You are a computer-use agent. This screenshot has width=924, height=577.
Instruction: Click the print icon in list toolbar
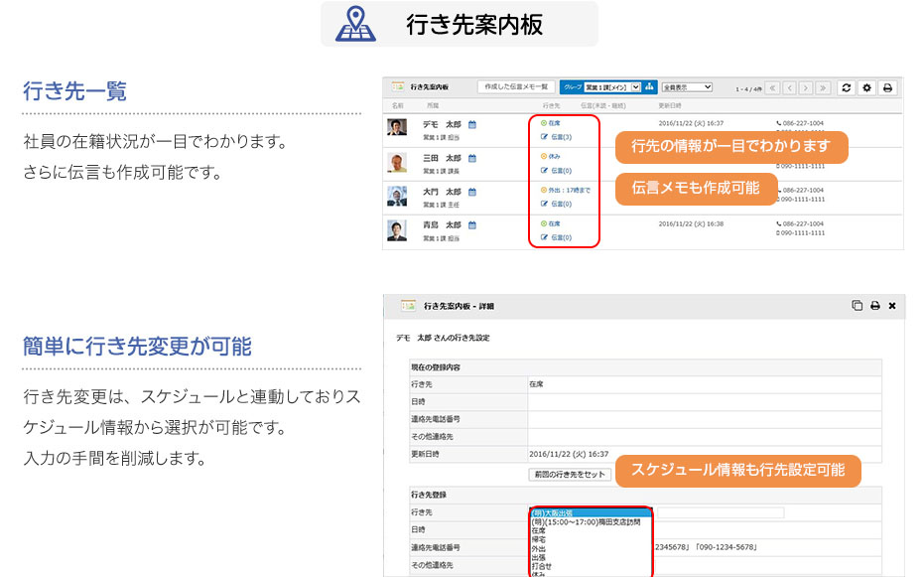[888, 87]
